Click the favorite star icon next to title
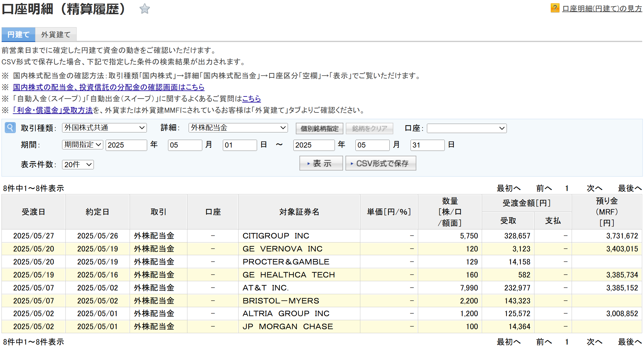Image resolution: width=644 pixels, height=348 pixels. tap(145, 9)
